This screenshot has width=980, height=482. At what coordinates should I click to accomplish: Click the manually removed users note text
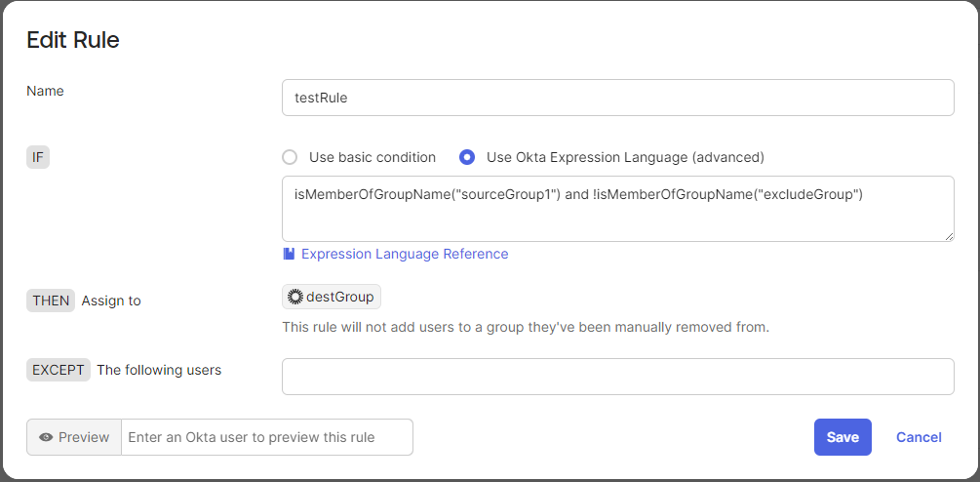pyautogui.click(x=525, y=327)
